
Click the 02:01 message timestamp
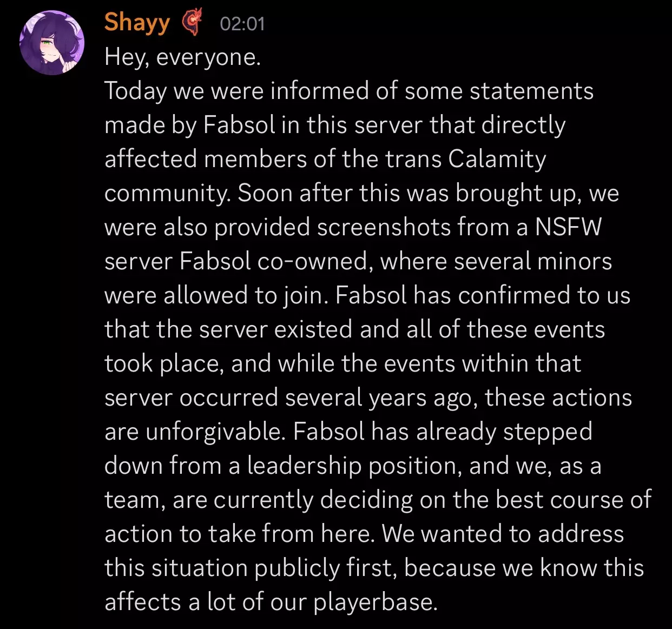coord(242,24)
